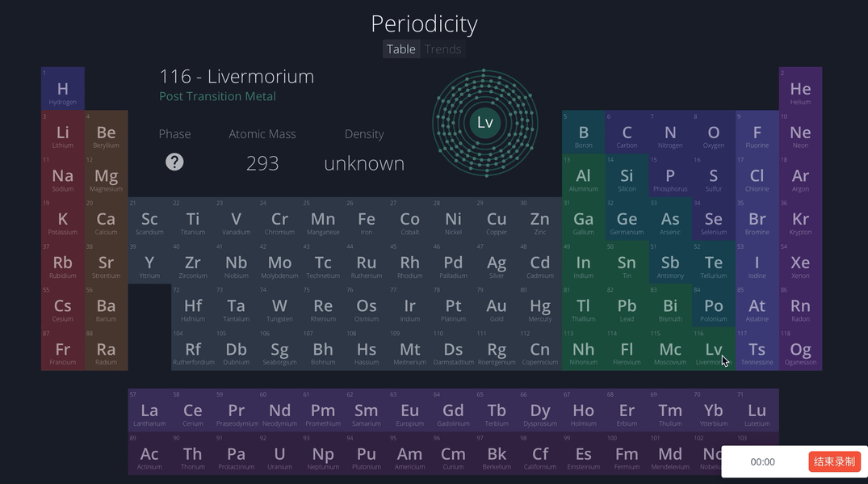This screenshot has height=484, width=868.
Task: Select the Carbon element tile
Action: click(627, 133)
